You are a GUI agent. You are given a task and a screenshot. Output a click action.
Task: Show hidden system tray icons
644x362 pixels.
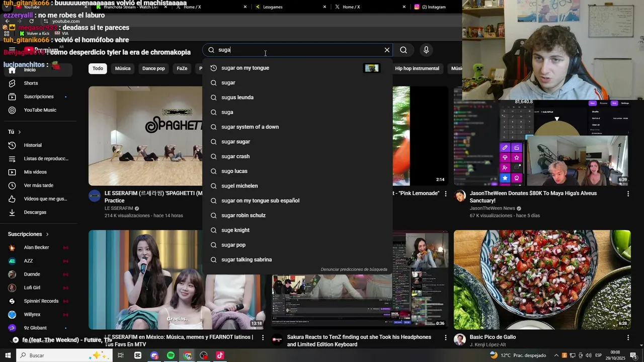click(556, 355)
